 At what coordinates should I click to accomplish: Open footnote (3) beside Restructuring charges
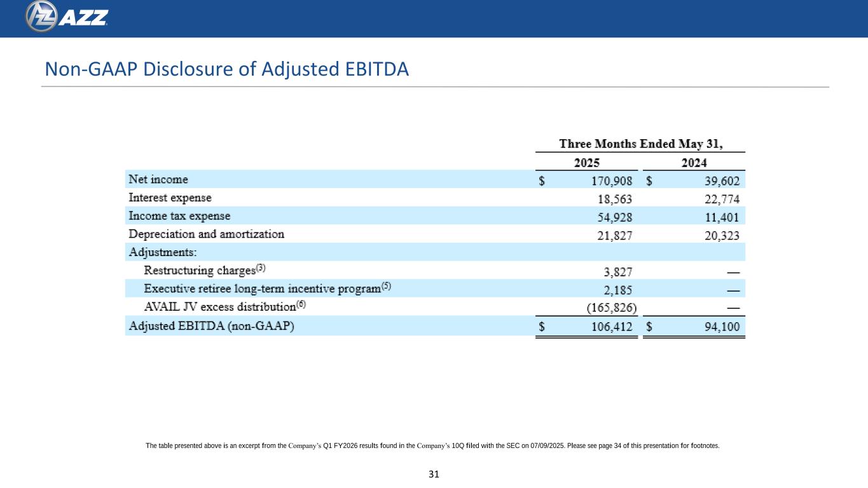261,268
